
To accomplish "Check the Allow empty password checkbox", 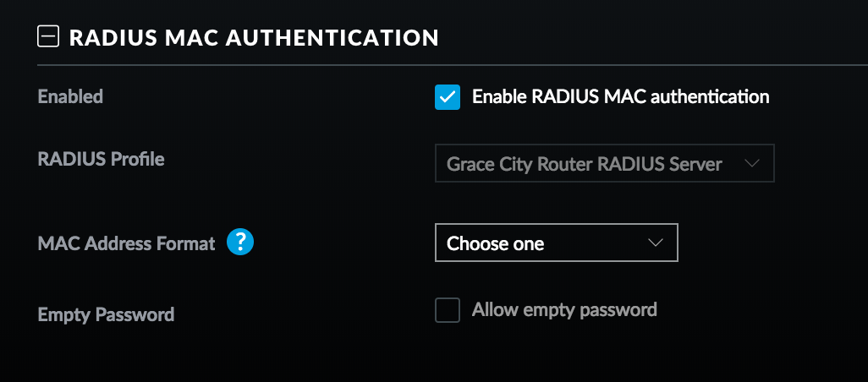I will tap(448, 310).
